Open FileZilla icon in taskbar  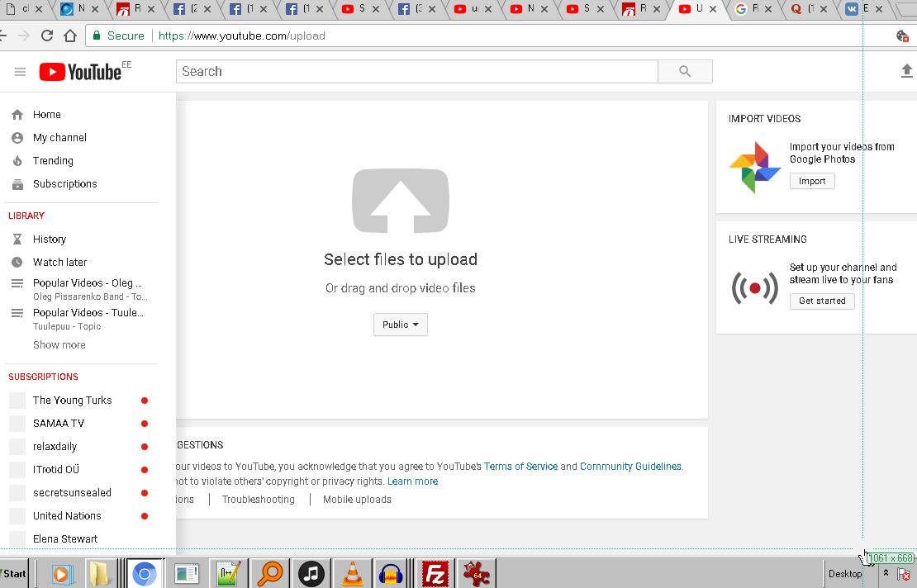coord(435,573)
